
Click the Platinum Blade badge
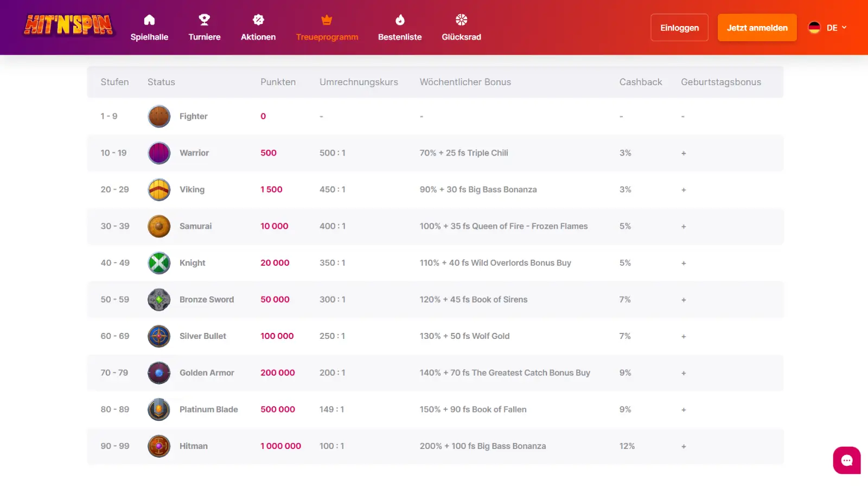click(x=159, y=409)
